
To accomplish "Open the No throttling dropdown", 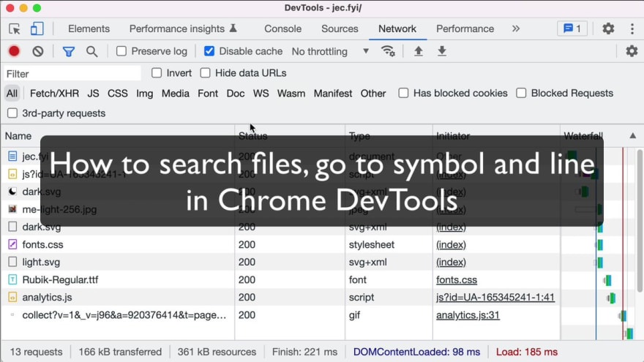I will [x=330, y=51].
